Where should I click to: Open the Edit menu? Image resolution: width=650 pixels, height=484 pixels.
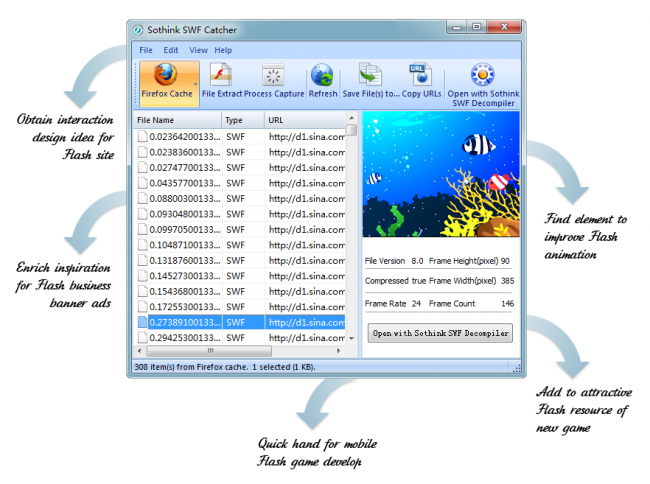pos(170,50)
